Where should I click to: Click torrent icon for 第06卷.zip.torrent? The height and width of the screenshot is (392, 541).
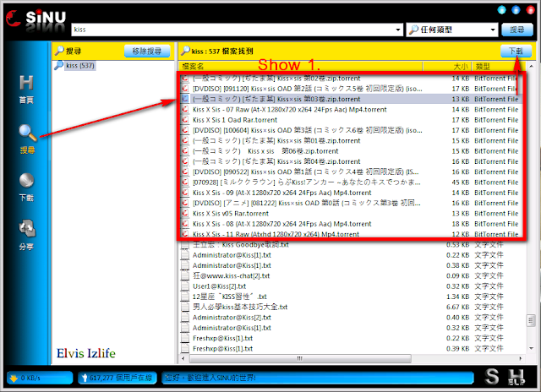pos(185,150)
